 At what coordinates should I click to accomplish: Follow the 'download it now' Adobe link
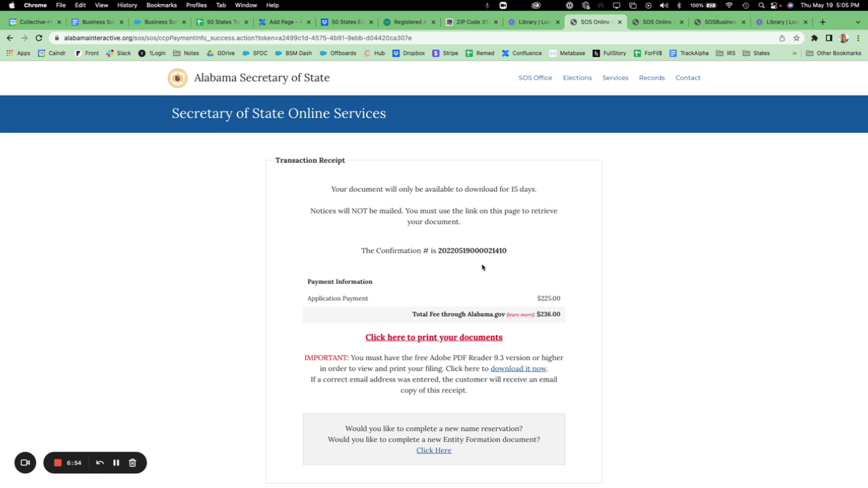coord(518,369)
